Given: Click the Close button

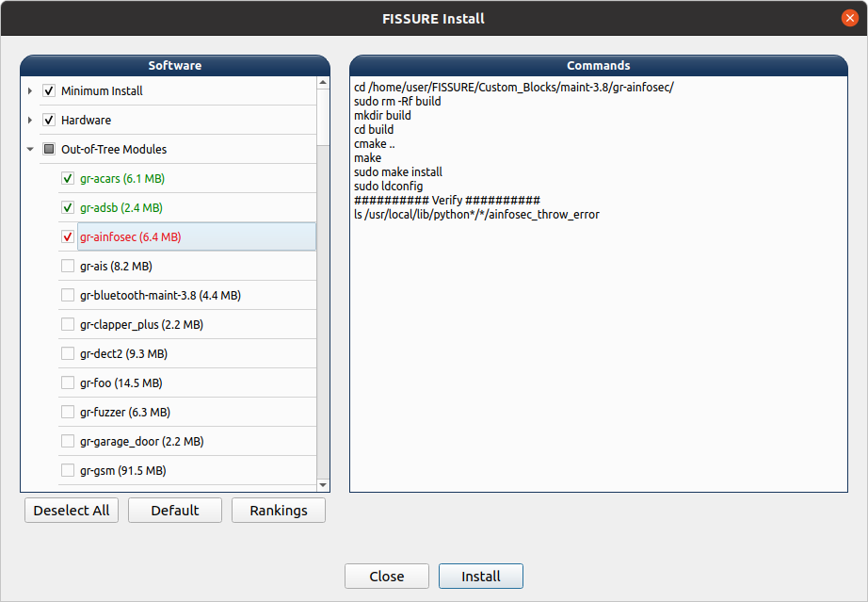Looking at the screenshot, I should pyautogui.click(x=386, y=576).
